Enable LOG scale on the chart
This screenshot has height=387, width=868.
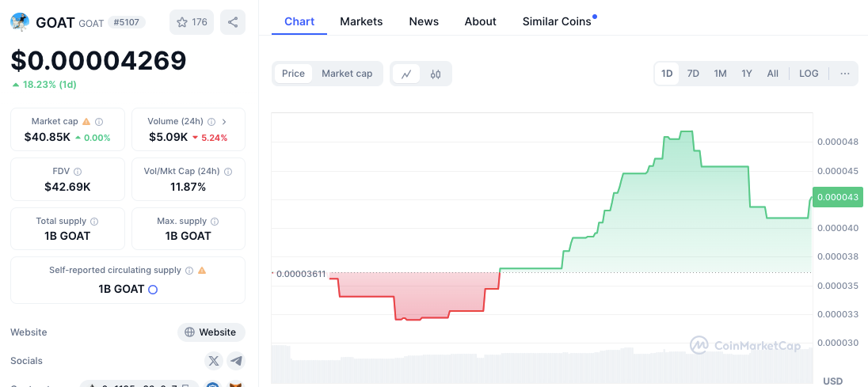pos(809,74)
